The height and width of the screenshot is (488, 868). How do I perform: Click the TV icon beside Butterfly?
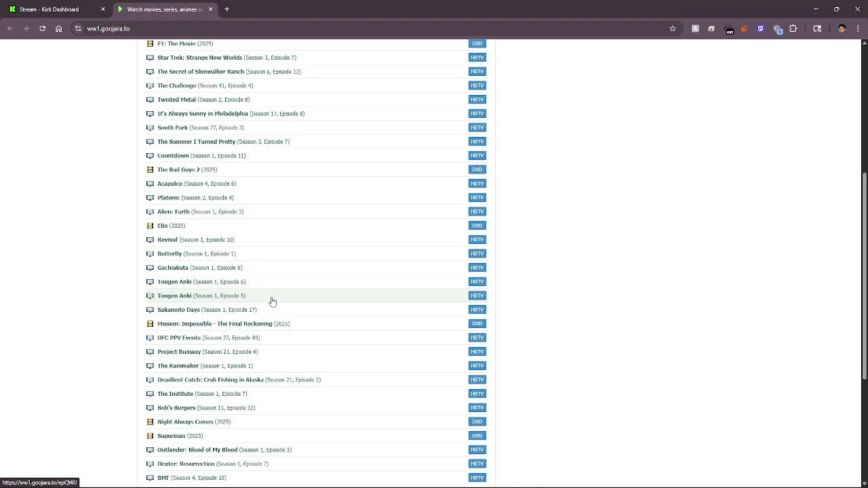click(x=150, y=253)
